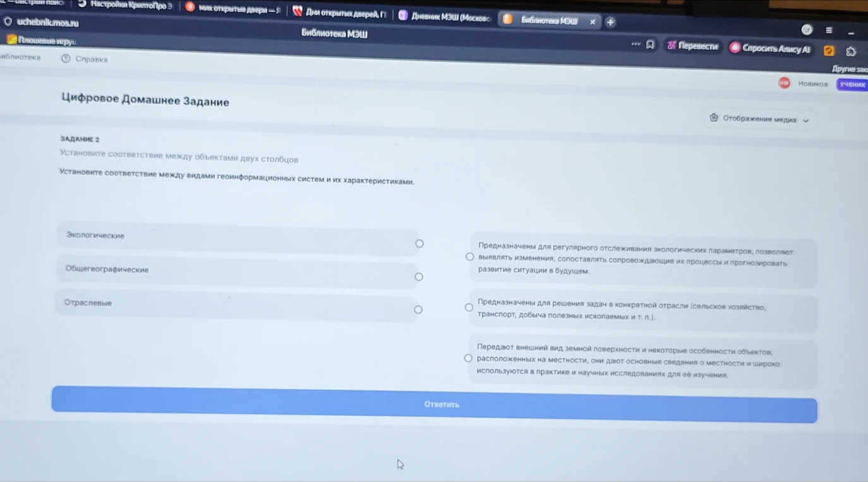Submit answer with Ответить button

click(435, 404)
